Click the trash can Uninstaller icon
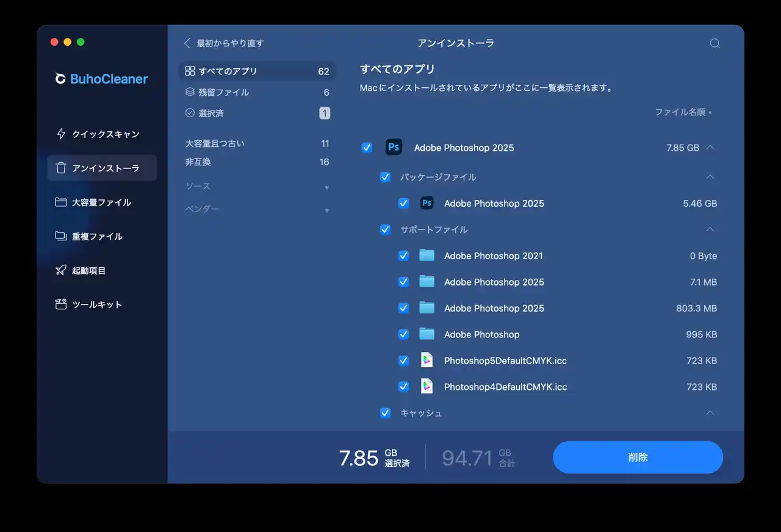The width and height of the screenshot is (781, 532). [x=61, y=168]
